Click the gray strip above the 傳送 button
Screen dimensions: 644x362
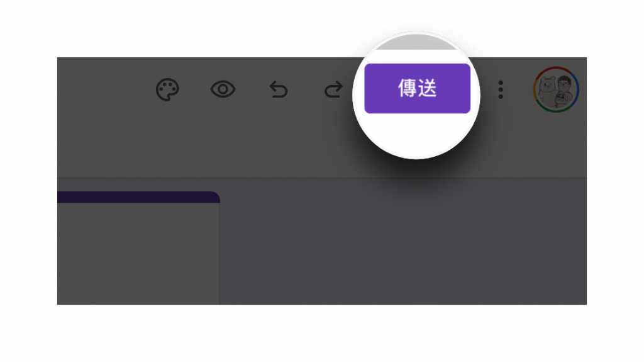click(x=416, y=42)
